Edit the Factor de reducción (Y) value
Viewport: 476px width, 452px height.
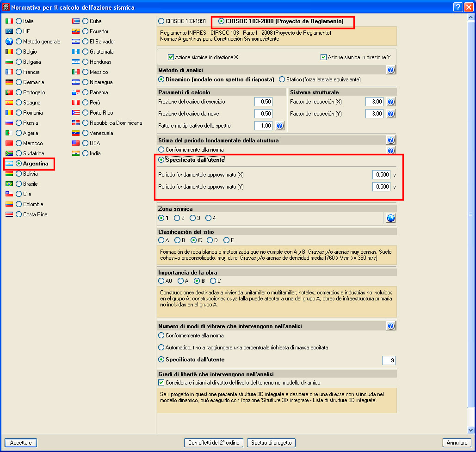(x=375, y=114)
